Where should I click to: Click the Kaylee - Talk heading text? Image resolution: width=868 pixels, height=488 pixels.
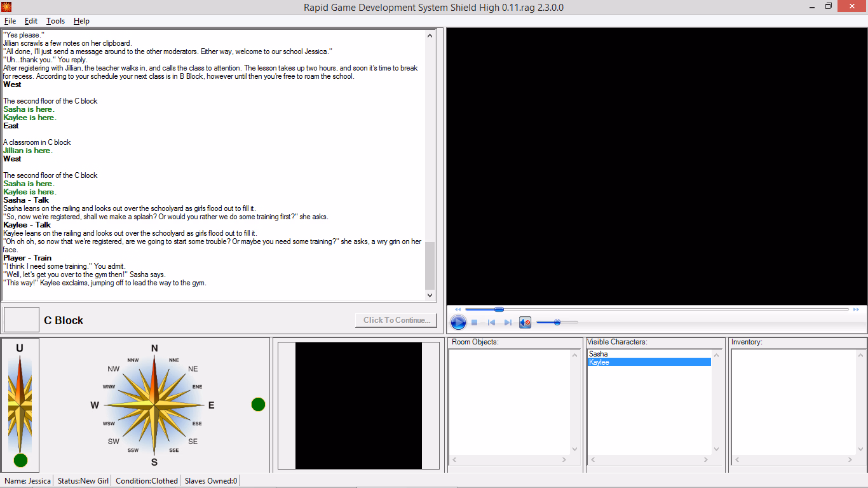pyautogui.click(x=27, y=225)
